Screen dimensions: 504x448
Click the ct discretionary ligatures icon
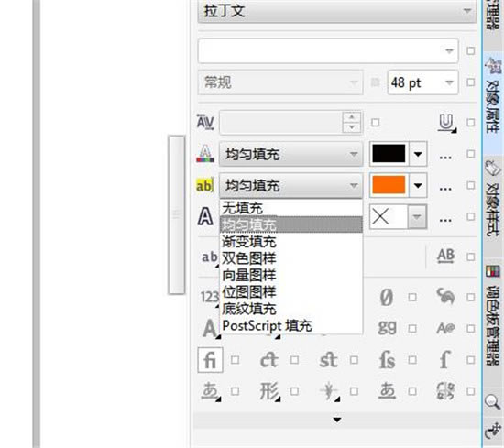coord(268,360)
